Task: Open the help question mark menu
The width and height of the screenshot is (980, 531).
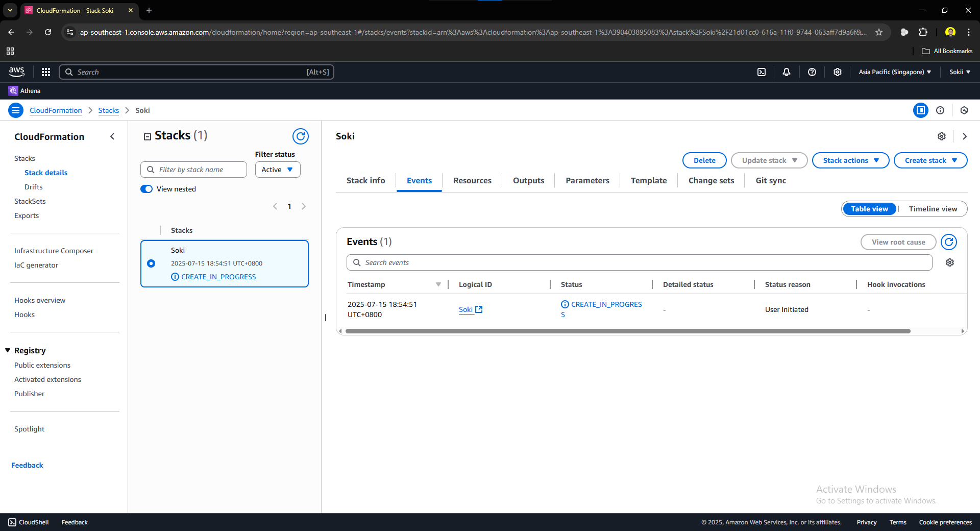Action: (x=812, y=72)
